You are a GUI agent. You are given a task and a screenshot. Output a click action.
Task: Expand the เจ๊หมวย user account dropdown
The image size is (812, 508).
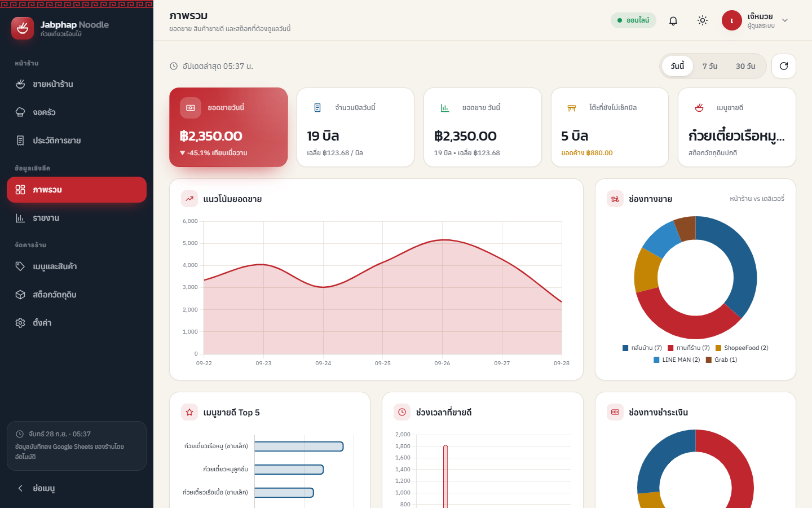click(x=756, y=20)
